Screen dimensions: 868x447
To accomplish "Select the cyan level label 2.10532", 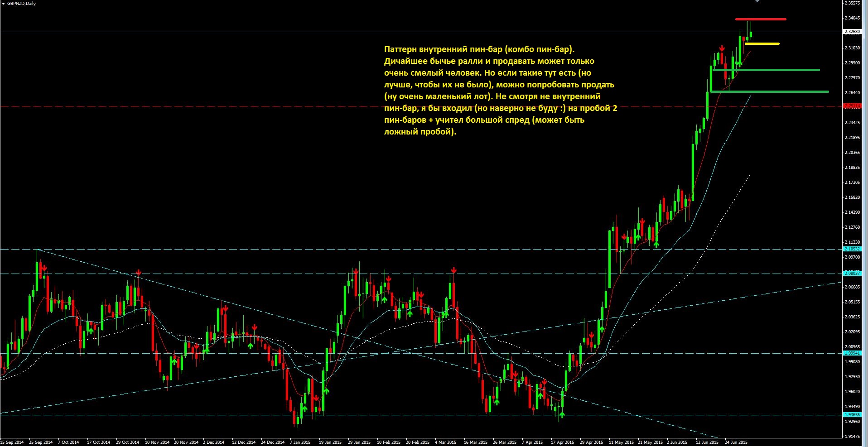I will pos(852,249).
